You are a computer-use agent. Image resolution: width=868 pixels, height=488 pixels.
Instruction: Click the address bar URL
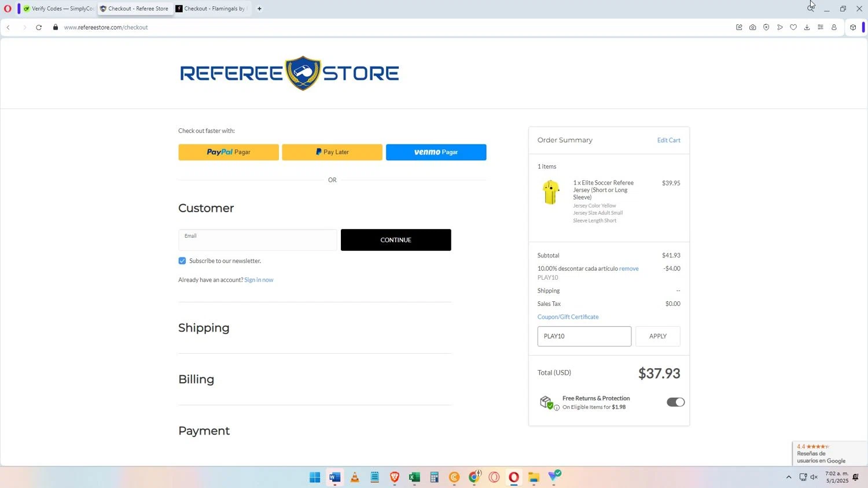pyautogui.click(x=106, y=27)
